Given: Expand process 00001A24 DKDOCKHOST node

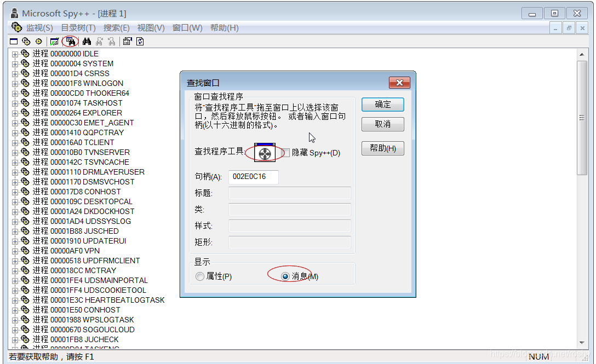Looking at the screenshot, I should (x=15, y=212).
